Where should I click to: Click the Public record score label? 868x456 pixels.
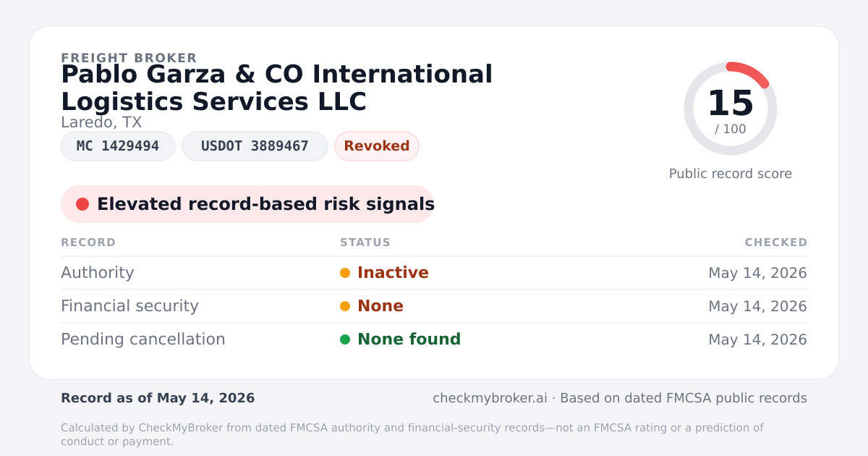731,174
